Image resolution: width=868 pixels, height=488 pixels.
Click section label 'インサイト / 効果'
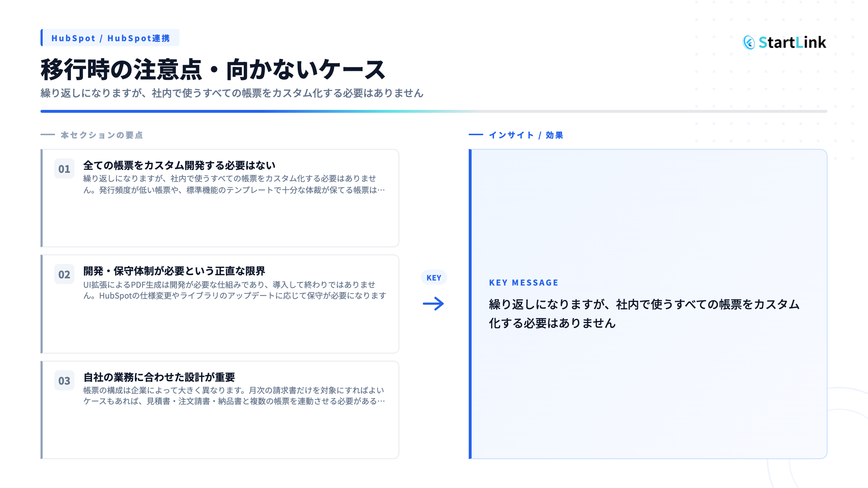526,135
